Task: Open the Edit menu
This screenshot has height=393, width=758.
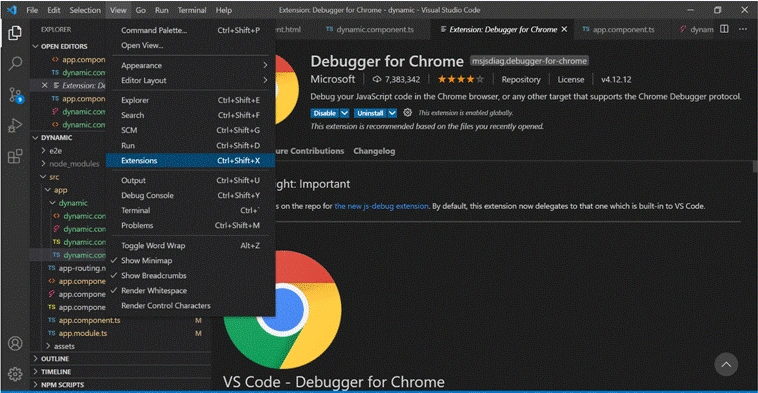Action: (x=54, y=10)
